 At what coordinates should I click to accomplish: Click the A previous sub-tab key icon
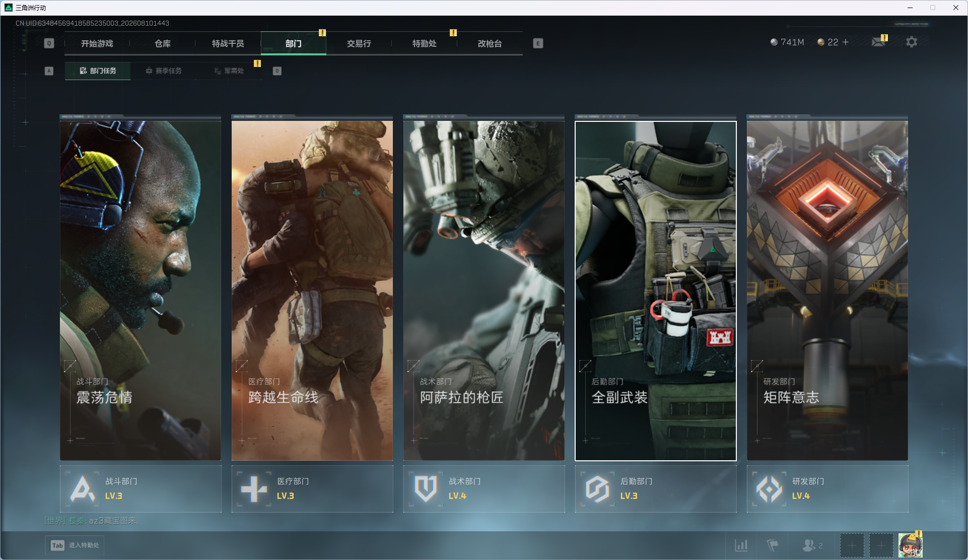[49, 71]
